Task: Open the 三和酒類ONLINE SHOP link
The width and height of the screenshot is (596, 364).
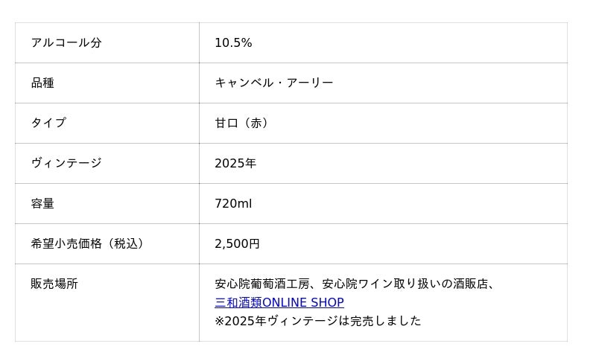Action: tap(279, 303)
